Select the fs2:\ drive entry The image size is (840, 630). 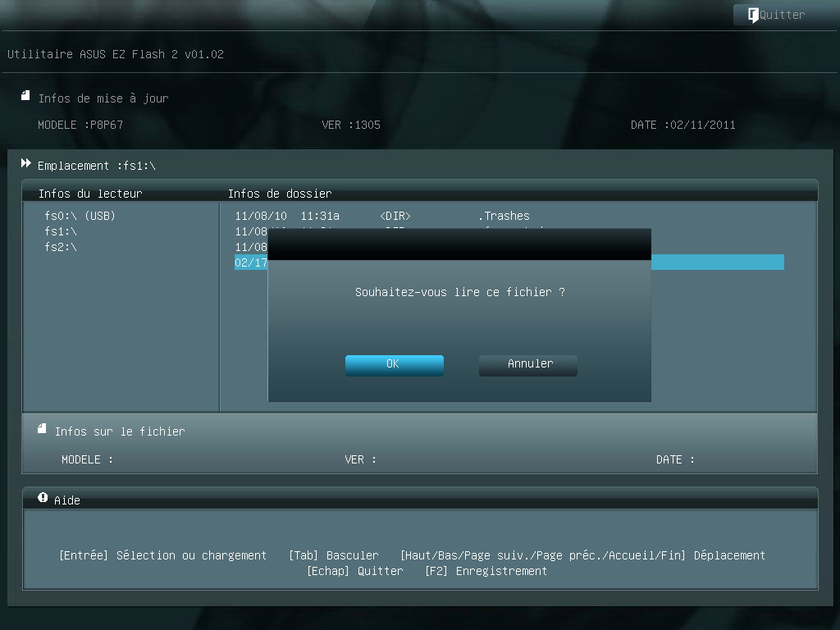pos(61,247)
